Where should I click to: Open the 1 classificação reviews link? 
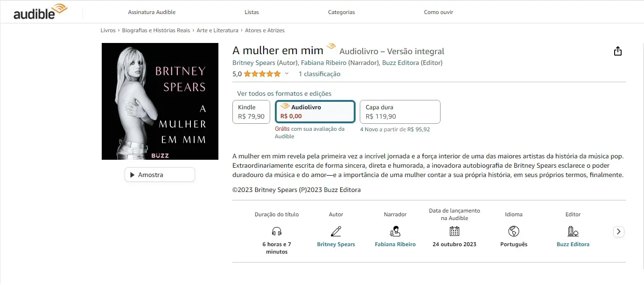319,74
